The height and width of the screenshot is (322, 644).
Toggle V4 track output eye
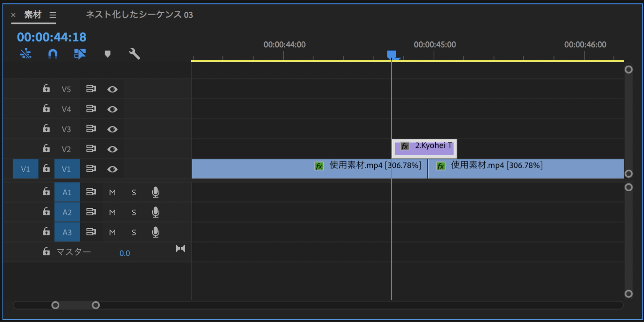tap(112, 109)
